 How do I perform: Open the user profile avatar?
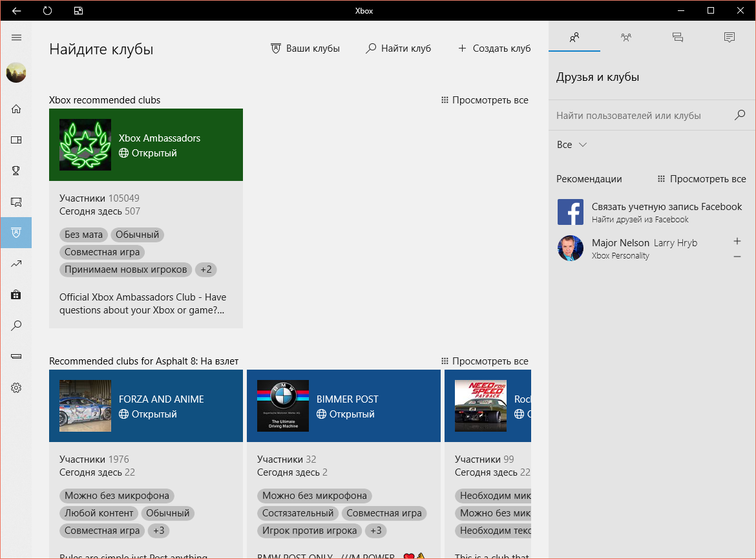(16, 73)
